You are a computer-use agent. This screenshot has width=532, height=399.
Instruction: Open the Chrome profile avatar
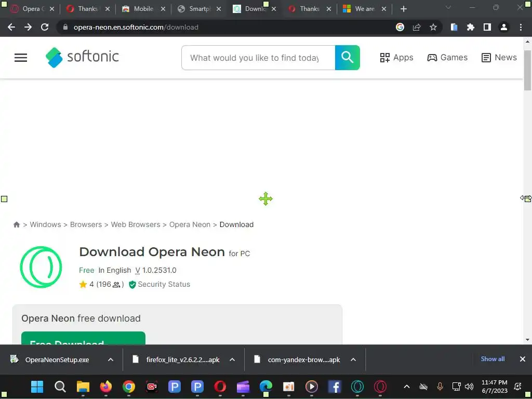[503, 27]
